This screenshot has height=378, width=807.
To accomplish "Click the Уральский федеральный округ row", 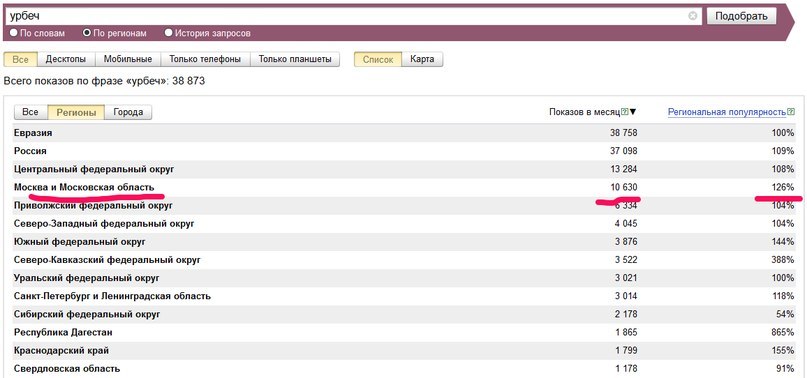I will point(404,278).
